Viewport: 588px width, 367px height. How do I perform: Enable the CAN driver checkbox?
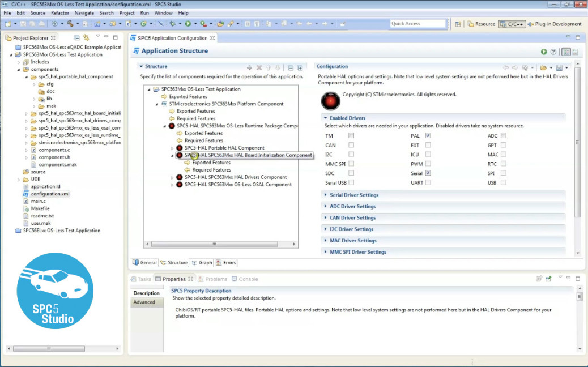pyautogui.click(x=351, y=144)
